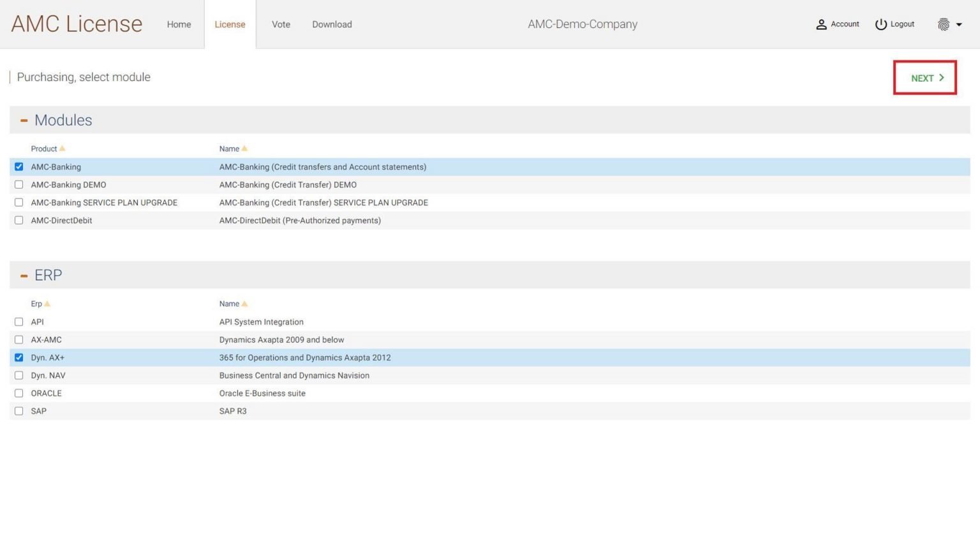
Task: Click 'AMC-DirectDebit (Pre-Authorized payments)' text
Action: pyautogui.click(x=300, y=220)
